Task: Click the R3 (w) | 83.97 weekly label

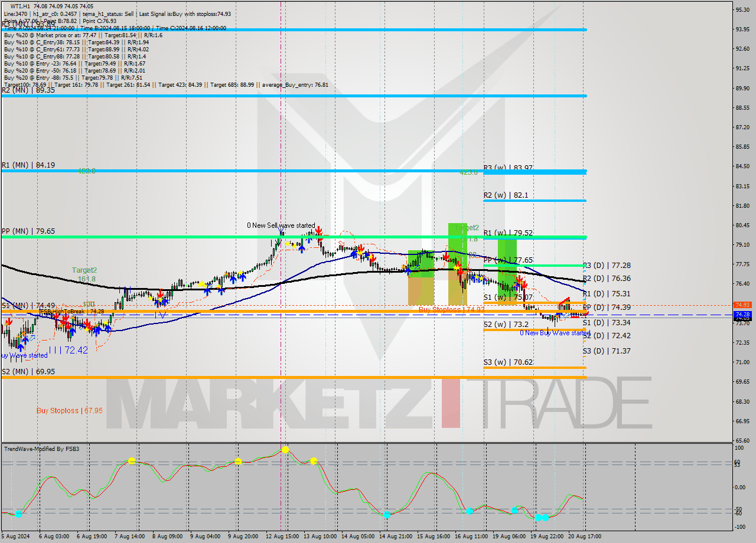Action: click(509, 168)
